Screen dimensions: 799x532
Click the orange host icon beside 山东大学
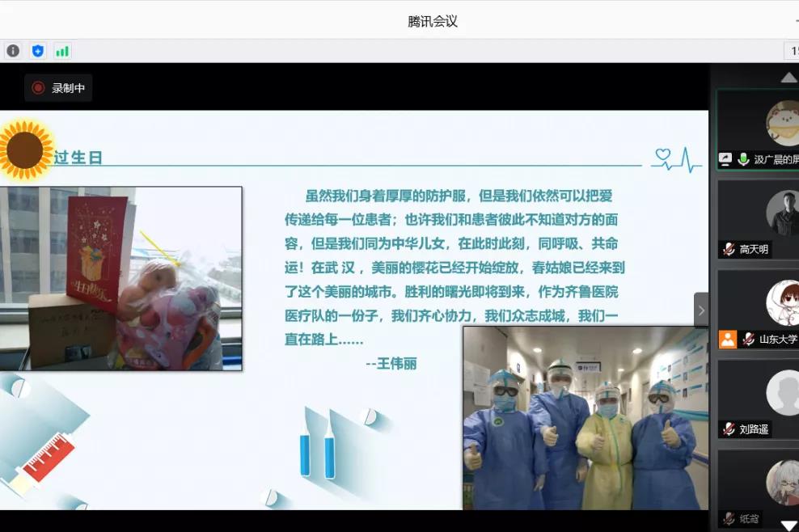point(728,340)
